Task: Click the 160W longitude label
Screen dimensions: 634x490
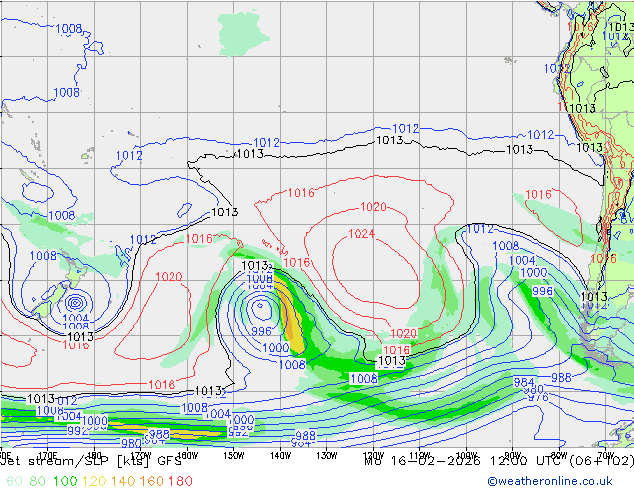Action: click(x=188, y=456)
